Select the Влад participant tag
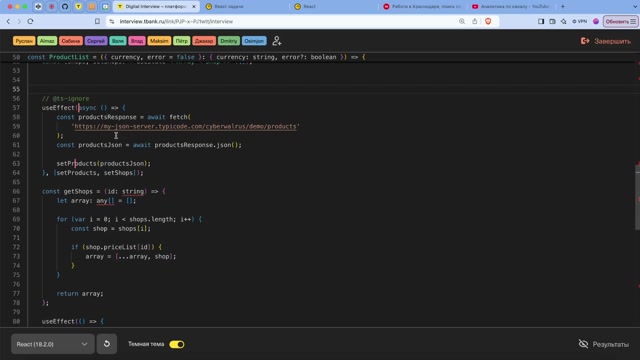This screenshot has height=360, width=640. pos(137,41)
